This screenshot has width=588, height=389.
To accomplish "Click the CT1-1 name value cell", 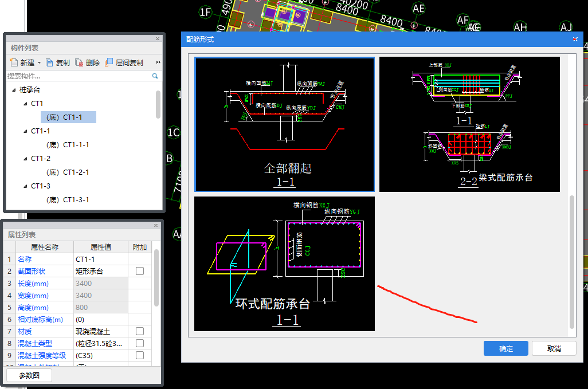I will click(x=101, y=260).
